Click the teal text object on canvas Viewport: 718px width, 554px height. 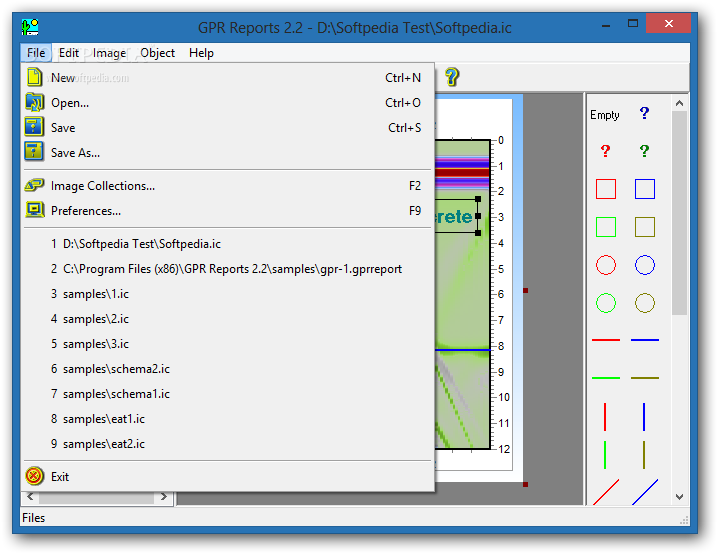click(x=457, y=216)
